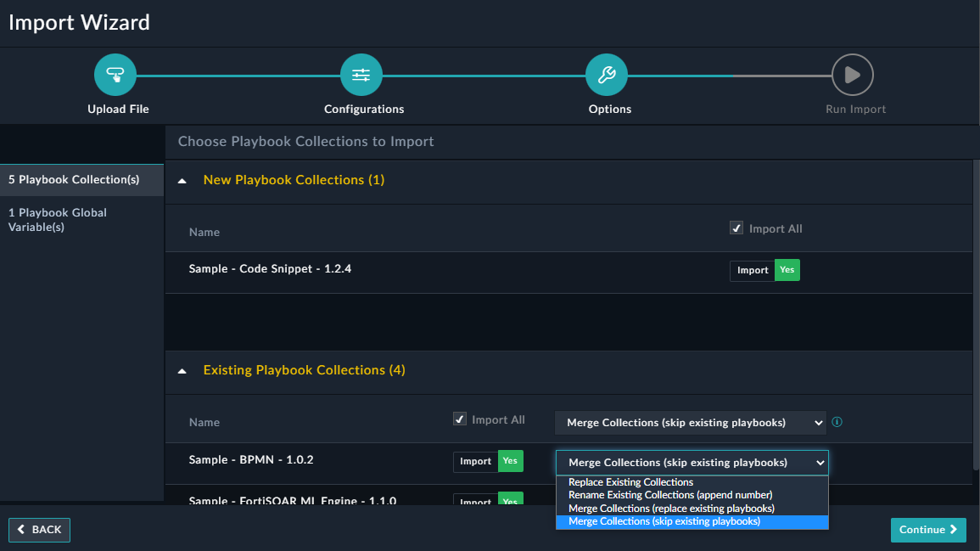This screenshot has width=980, height=551.
Task: Disable Import All for Existing Playbook Collections
Action: [459, 419]
